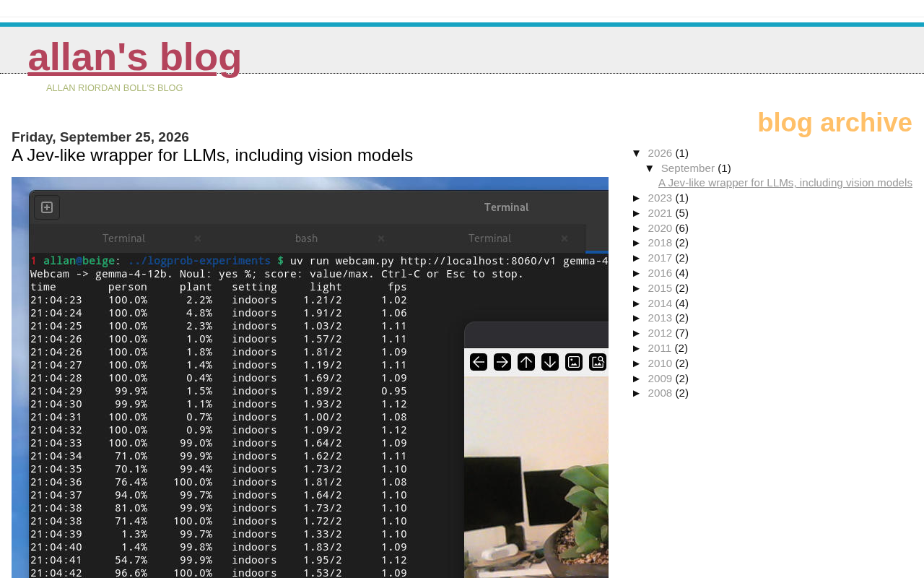
Task: Open the Jev-like wrapper post title
Action: click(x=212, y=155)
